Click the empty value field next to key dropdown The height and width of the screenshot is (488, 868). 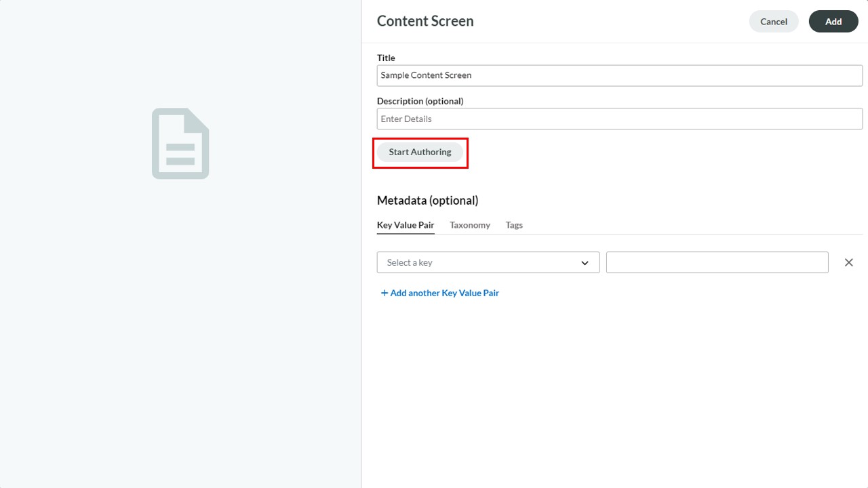pyautogui.click(x=717, y=262)
